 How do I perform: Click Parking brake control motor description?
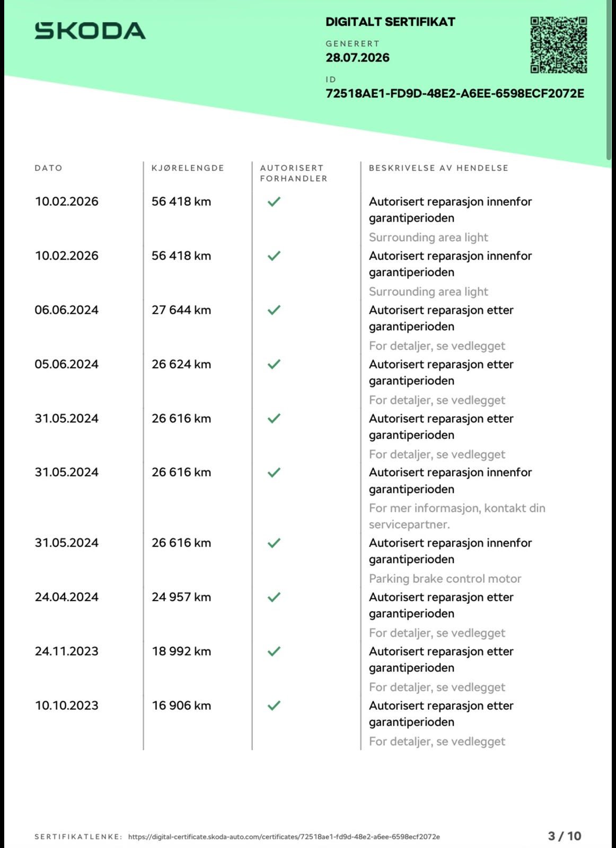pyautogui.click(x=445, y=579)
